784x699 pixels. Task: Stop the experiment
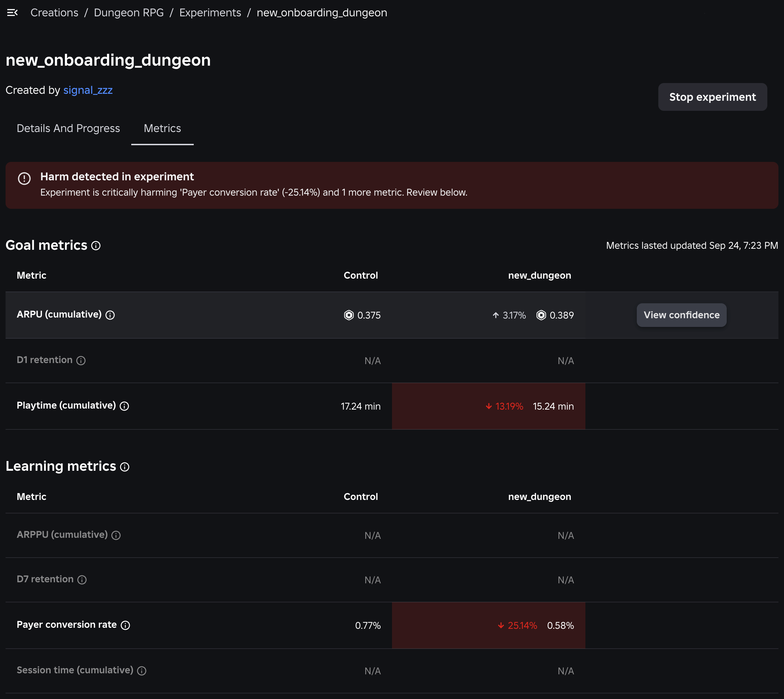(712, 97)
